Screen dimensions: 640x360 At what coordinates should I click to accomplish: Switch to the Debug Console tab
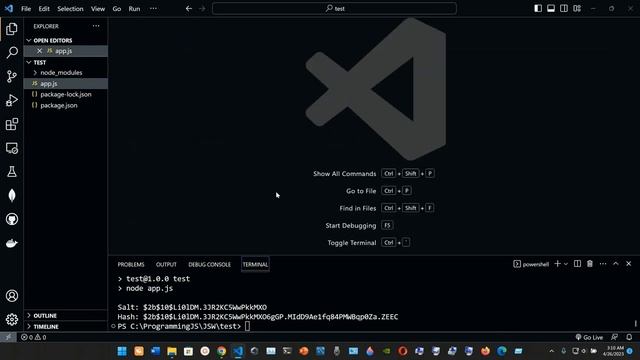[209, 264]
